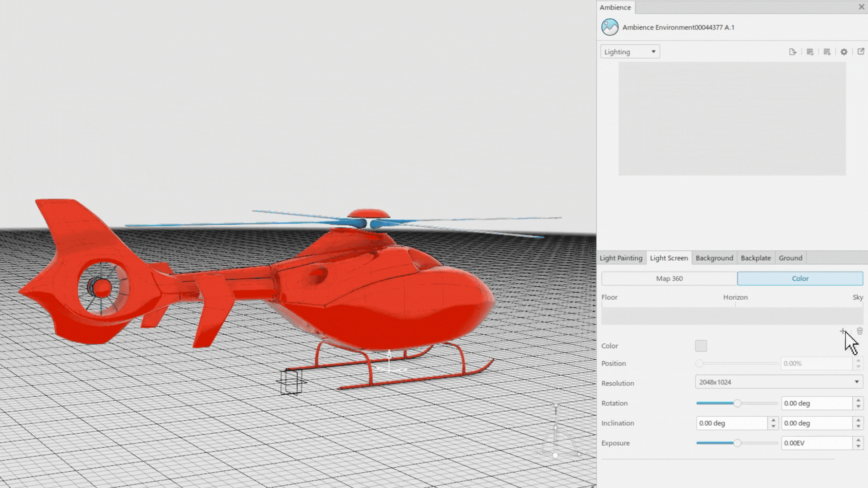868x488 pixels.
Task: Switch to the Light Painting tab
Action: click(621, 258)
